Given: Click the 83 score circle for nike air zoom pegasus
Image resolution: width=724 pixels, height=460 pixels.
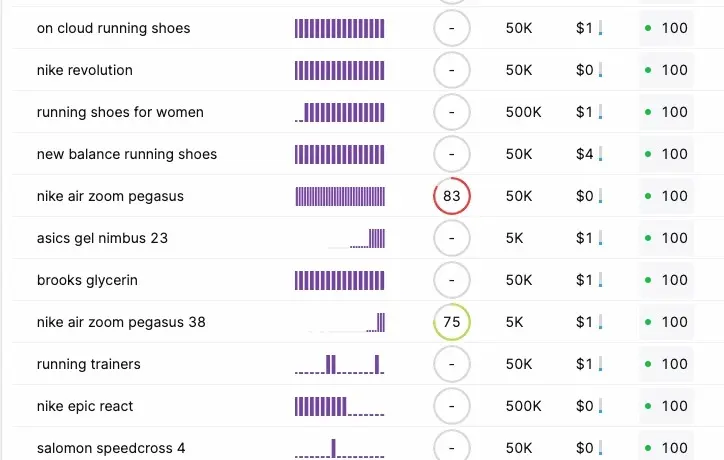Looking at the screenshot, I should click(452, 196).
